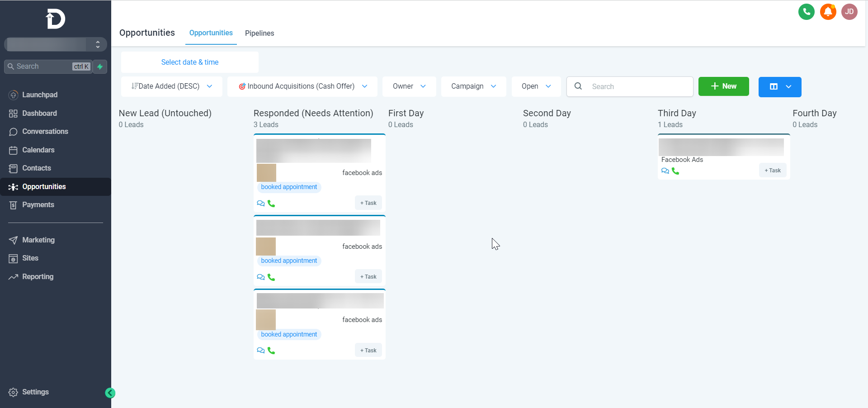Click the D logo in the sidebar
This screenshot has height=408, width=868.
click(x=56, y=19)
